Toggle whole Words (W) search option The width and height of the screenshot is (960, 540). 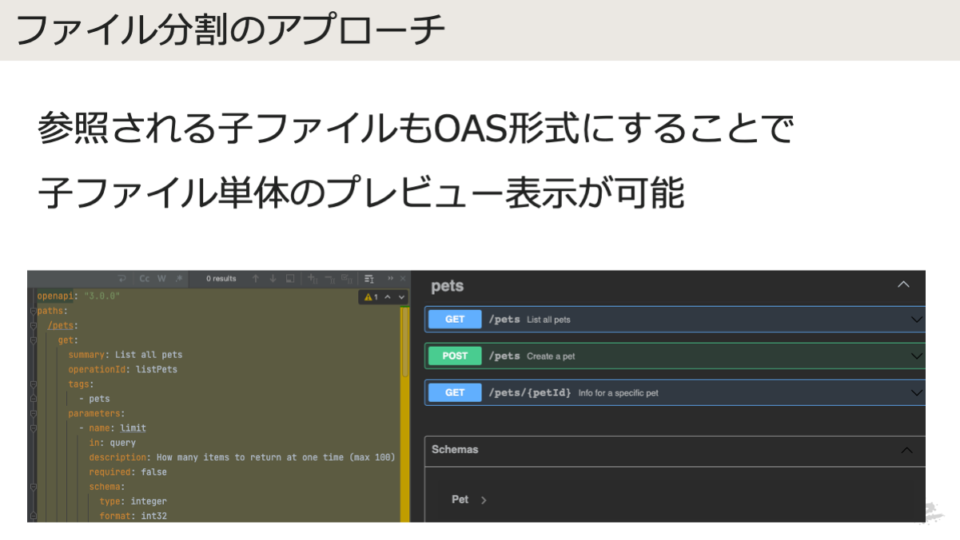162,279
